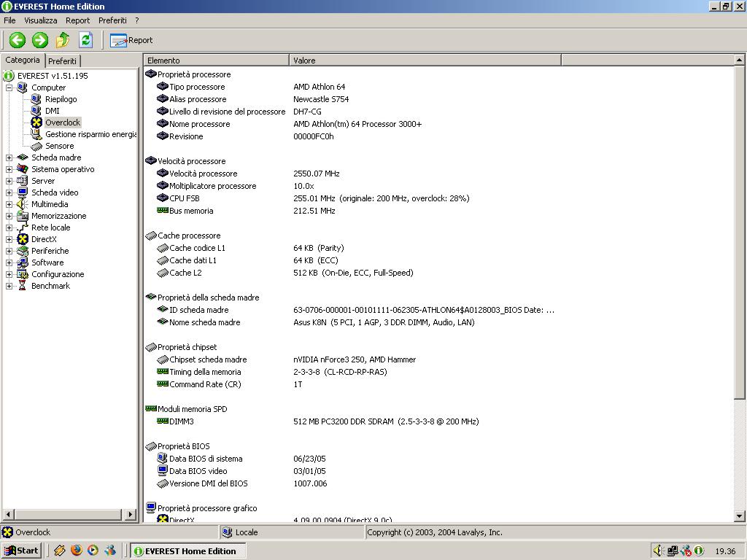Viewport: 747px width, 560px height.
Task: Click the DirectX icon in tree
Action: pos(23,239)
